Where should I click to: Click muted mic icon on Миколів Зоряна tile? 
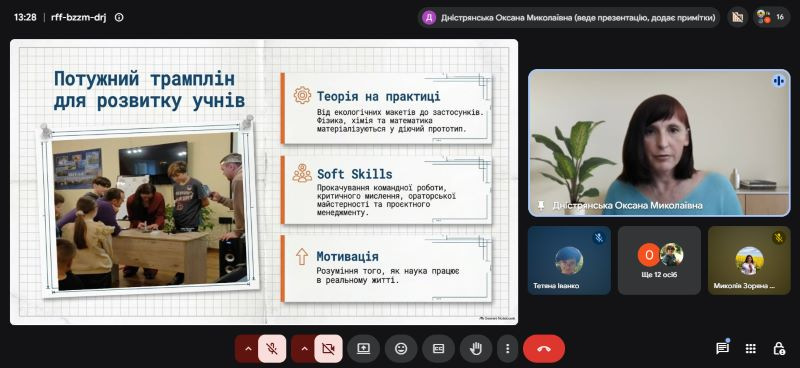pos(779,238)
